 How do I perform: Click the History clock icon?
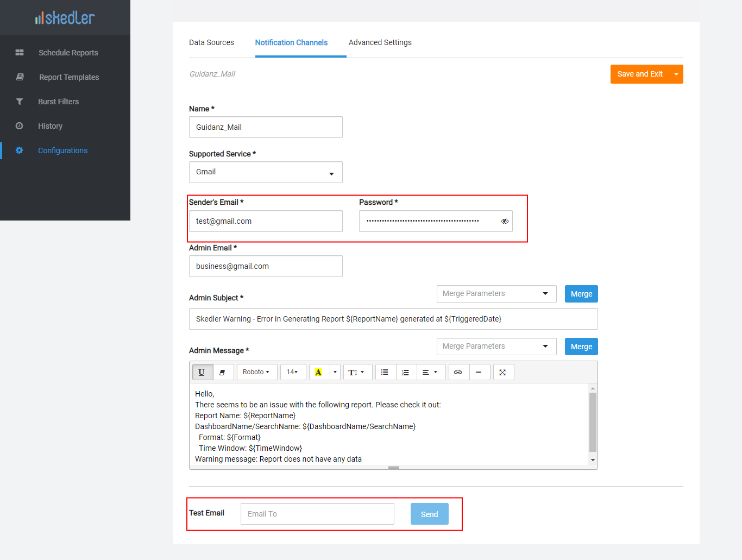pyautogui.click(x=20, y=126)
